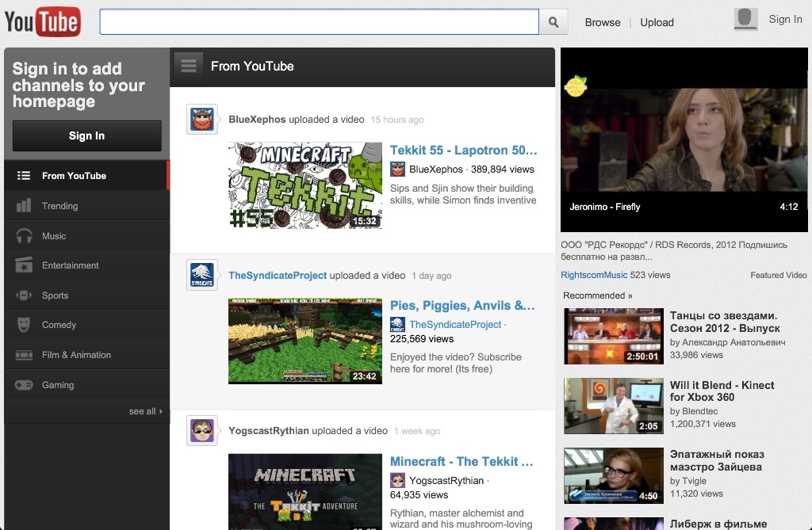The height and width of the screenshot is (530, 812).
Task: Click into the search text field
Action: 319,22
